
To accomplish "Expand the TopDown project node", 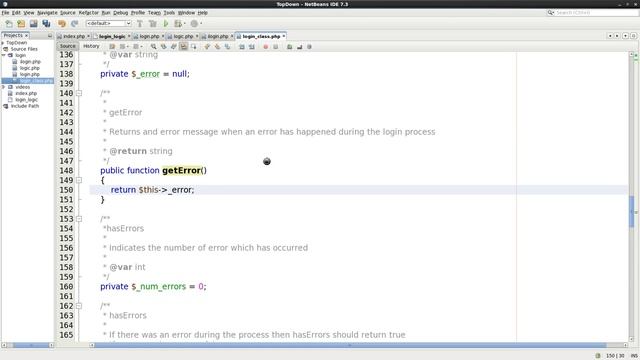I will [x=3, y=42].
